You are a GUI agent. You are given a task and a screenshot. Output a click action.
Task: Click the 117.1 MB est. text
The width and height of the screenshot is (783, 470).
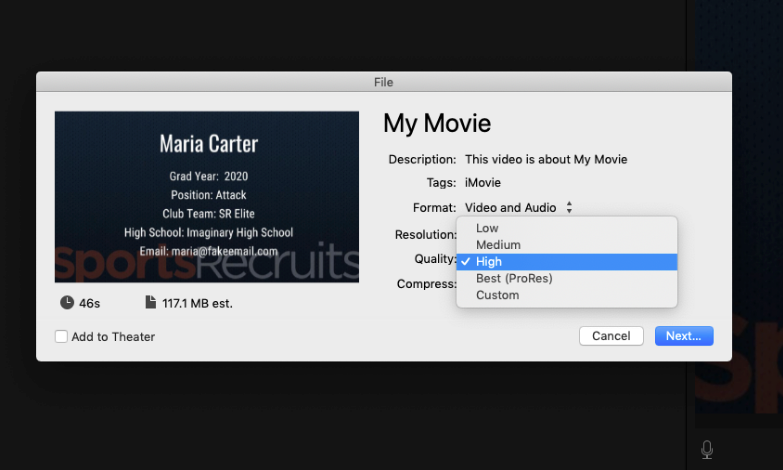click(x=197, y=303)
